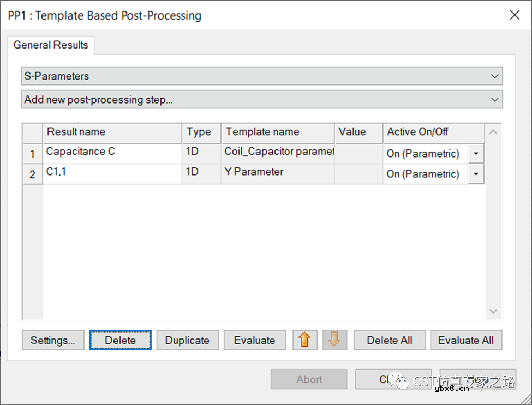Click the move-down arrow icon
Viewport: 532px width, 405px height.
[334, 340]
